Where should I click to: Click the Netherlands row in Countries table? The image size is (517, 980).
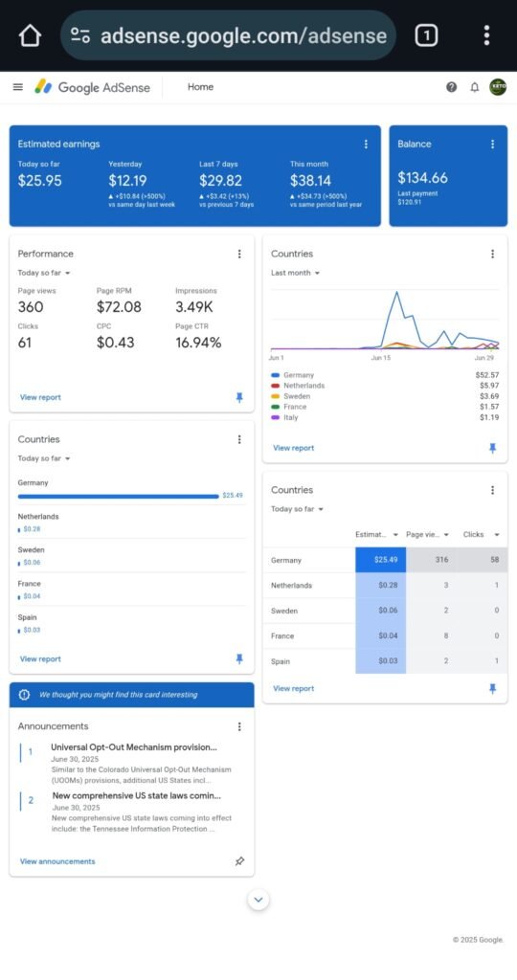[x=385, y=586]
